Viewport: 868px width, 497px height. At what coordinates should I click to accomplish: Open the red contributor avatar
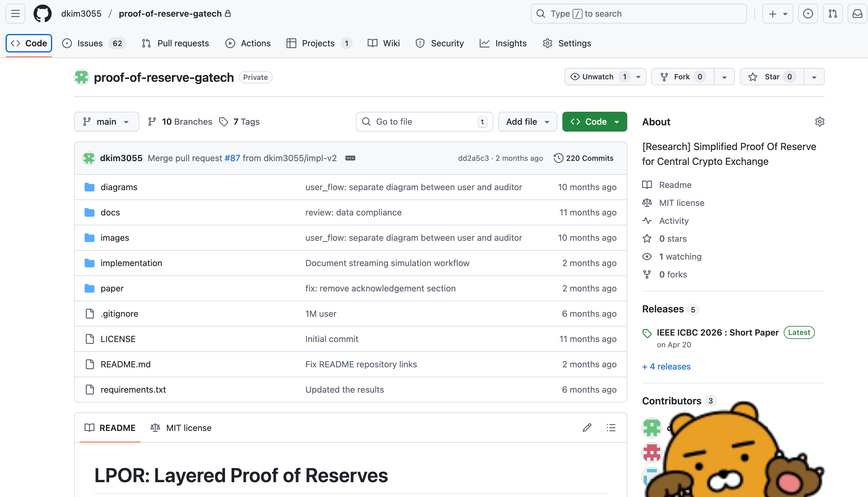coord(652,453)
